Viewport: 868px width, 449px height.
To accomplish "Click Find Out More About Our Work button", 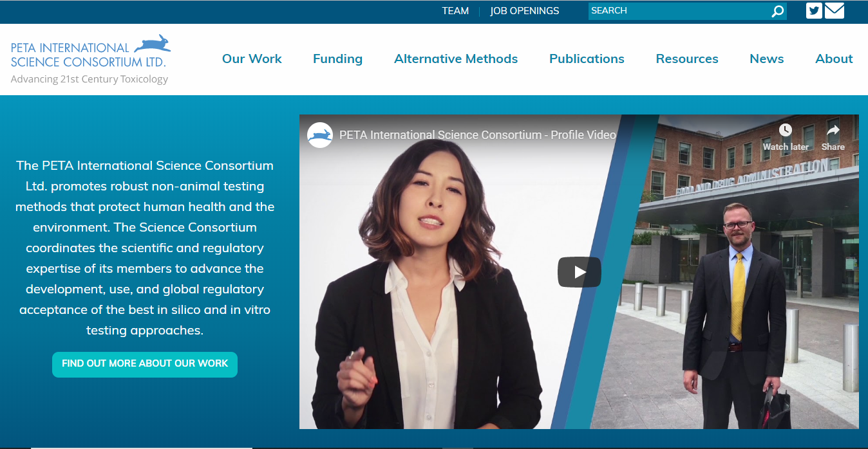I will (145, 364).
